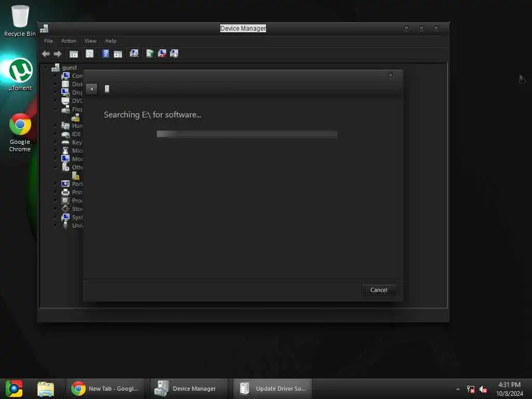Click the Back arrow in Device Manager toolbar

(46, 54)
